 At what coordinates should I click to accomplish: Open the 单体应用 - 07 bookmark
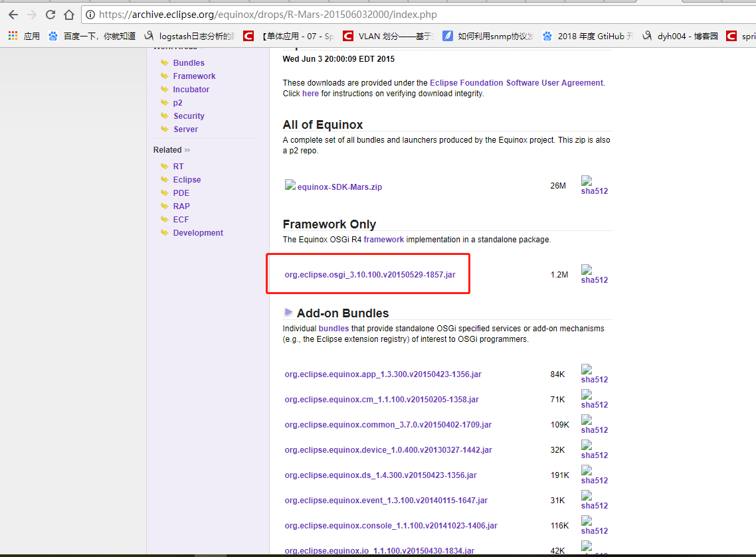(288, 36)
